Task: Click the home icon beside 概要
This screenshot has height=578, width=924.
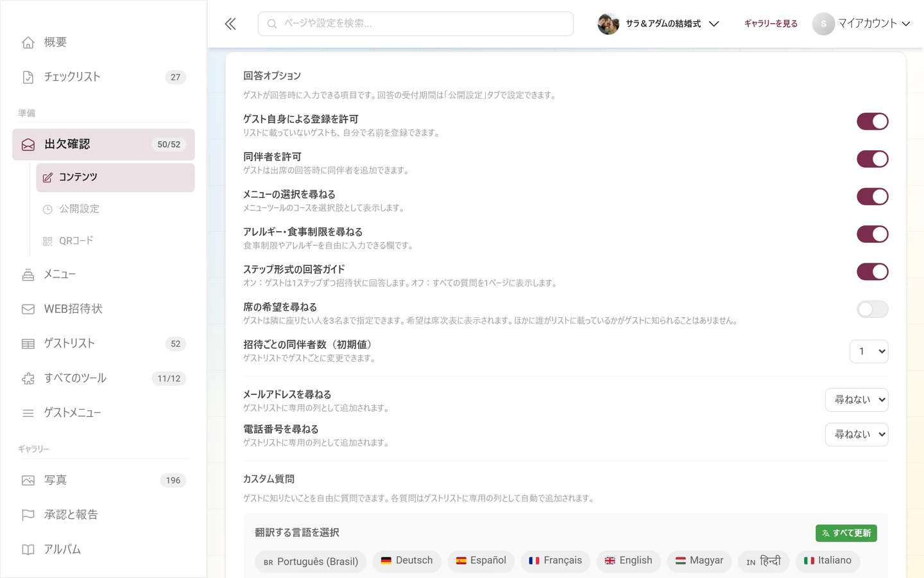Action: pos(28,42)
